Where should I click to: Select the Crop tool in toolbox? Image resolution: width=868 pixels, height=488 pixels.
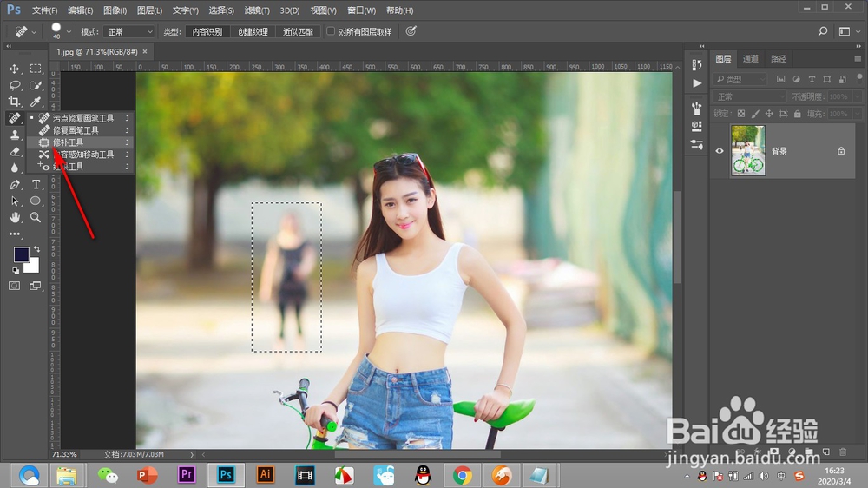[15, 102]
